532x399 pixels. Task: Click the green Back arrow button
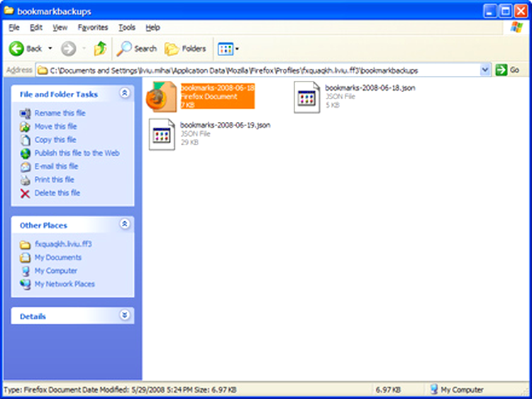(x=16, y=49)
